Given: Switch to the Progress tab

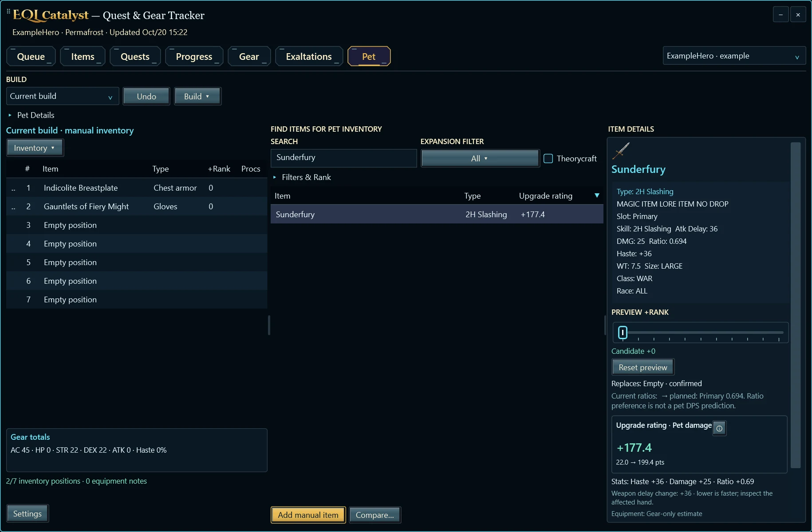Looking at the screenshot, I should point(194,56).
